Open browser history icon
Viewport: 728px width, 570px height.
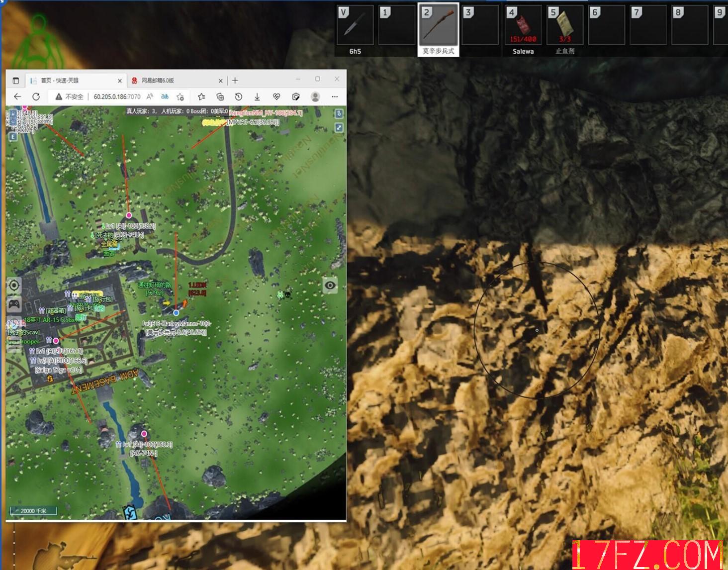pyautogui.click(x=239, y=96)
